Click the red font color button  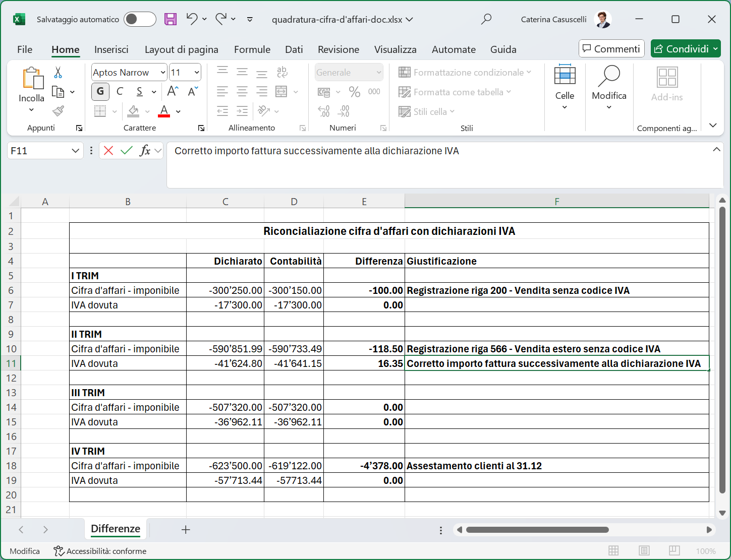164,111
